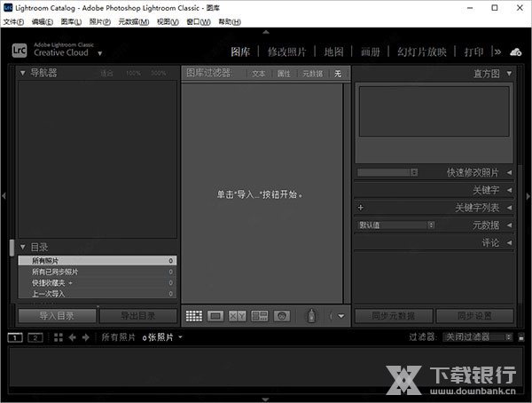This screenshot has width=532, height=403.
Task: Toggle second window display button 2
Action: pyautogui.click(x=35, y=337)
